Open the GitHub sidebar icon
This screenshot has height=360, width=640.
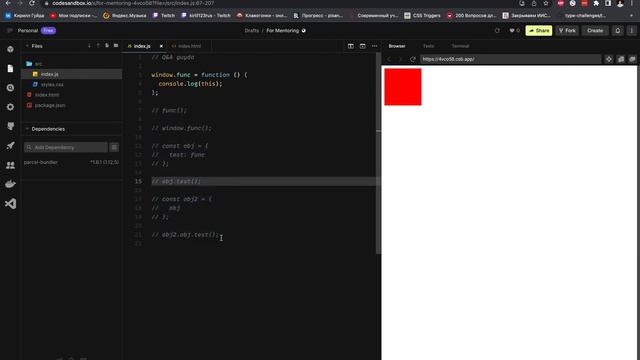coord(10,126)
